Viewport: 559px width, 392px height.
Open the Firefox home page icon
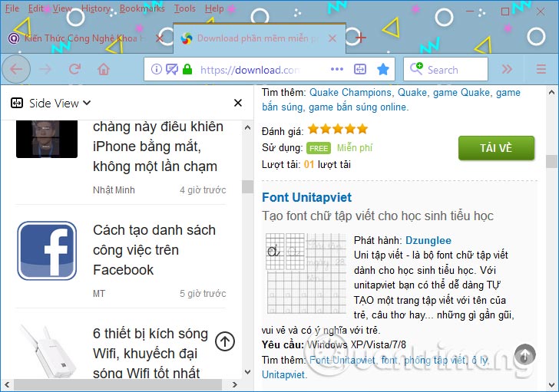(x=104, y=69)
